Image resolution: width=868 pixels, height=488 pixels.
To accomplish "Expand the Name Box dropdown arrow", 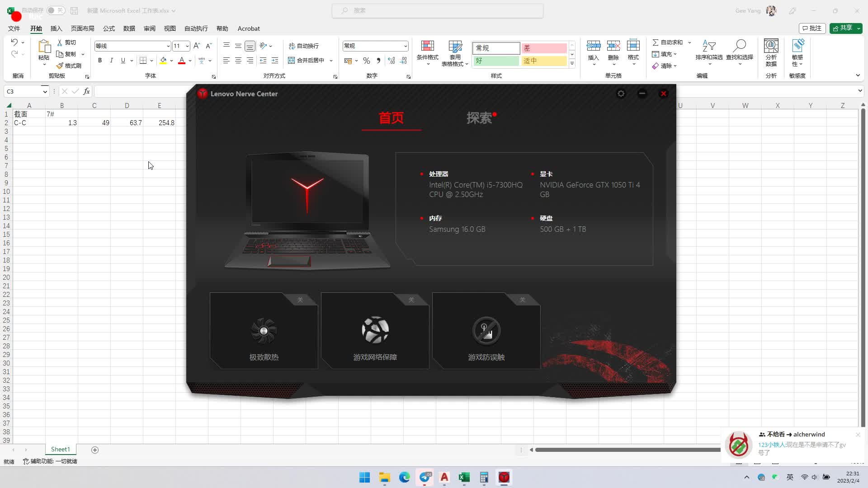I will 45,92.
